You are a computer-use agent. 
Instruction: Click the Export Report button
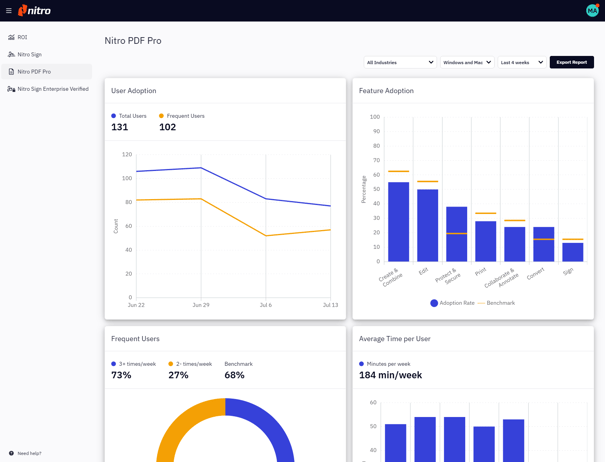[x=571, y=62]
